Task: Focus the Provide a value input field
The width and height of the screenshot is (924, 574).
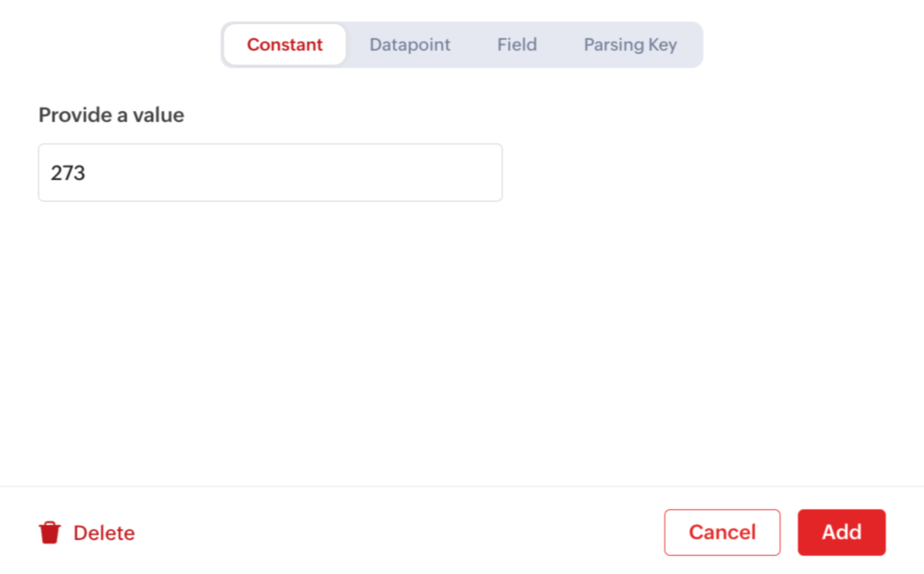Action: point(270,173)
